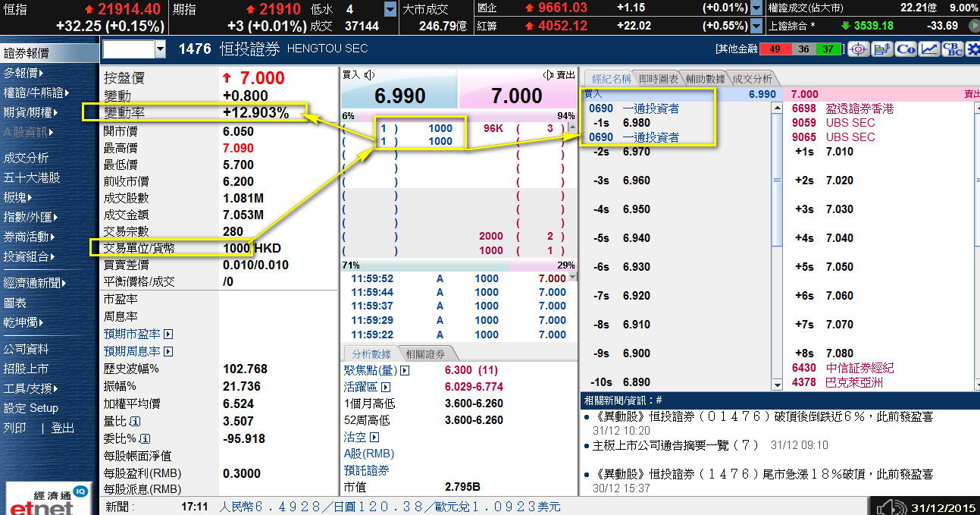Expand the 券商活動 menu
Viewport: 980px width, 515px height.
pyautogui.click(x=30, y=237)
